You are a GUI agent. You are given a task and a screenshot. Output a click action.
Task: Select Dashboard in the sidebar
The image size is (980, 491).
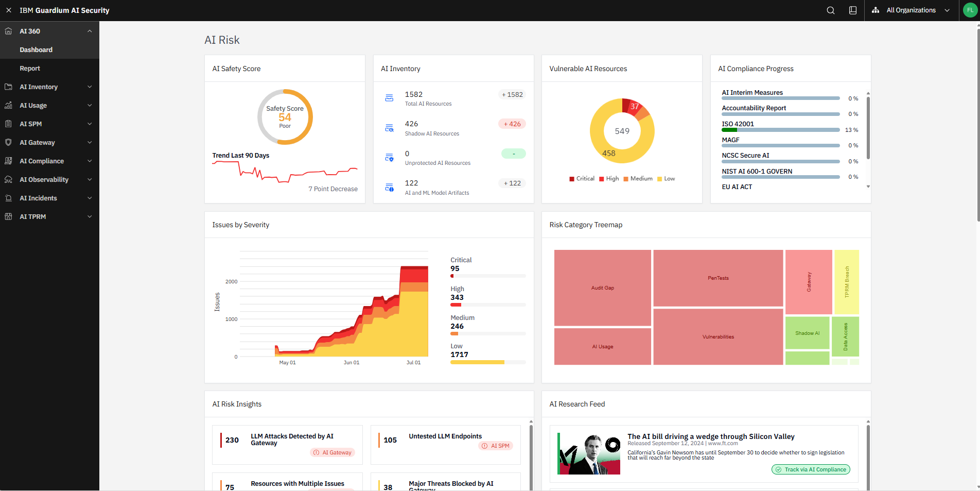click(49, 49)
